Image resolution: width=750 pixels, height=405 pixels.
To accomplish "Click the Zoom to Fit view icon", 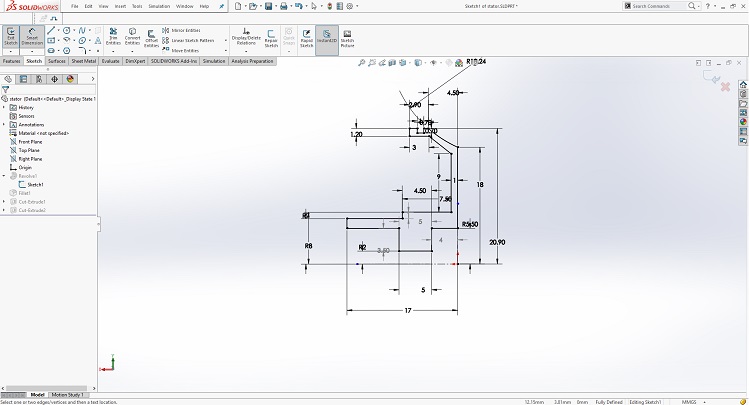I will [362, 63].
